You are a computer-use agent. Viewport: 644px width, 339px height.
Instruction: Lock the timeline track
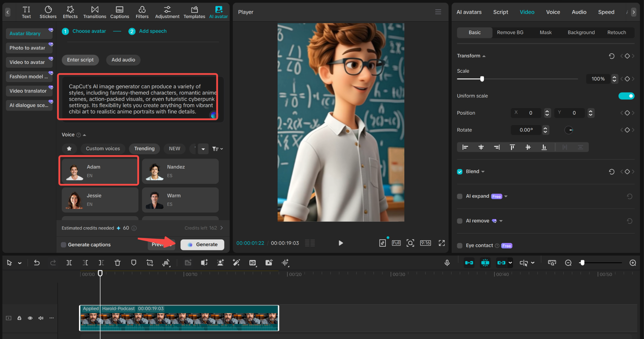click(x=19, y=318)
